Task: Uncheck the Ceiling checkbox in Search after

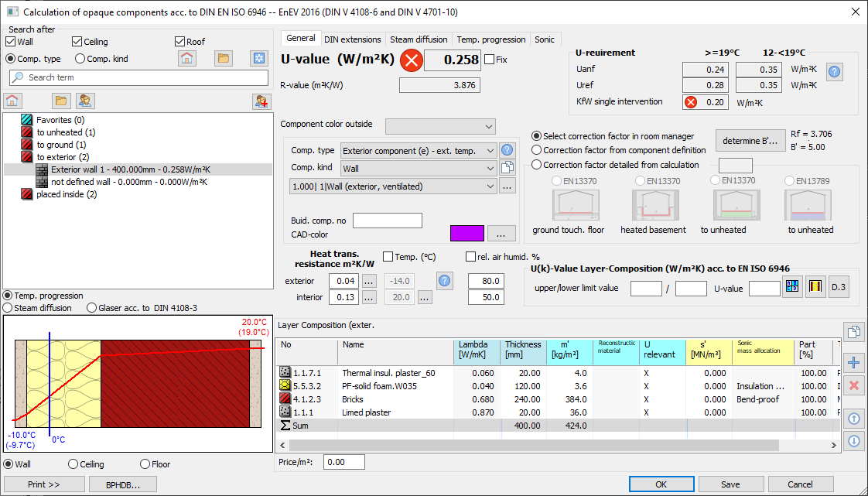Action: click(77, 42)
